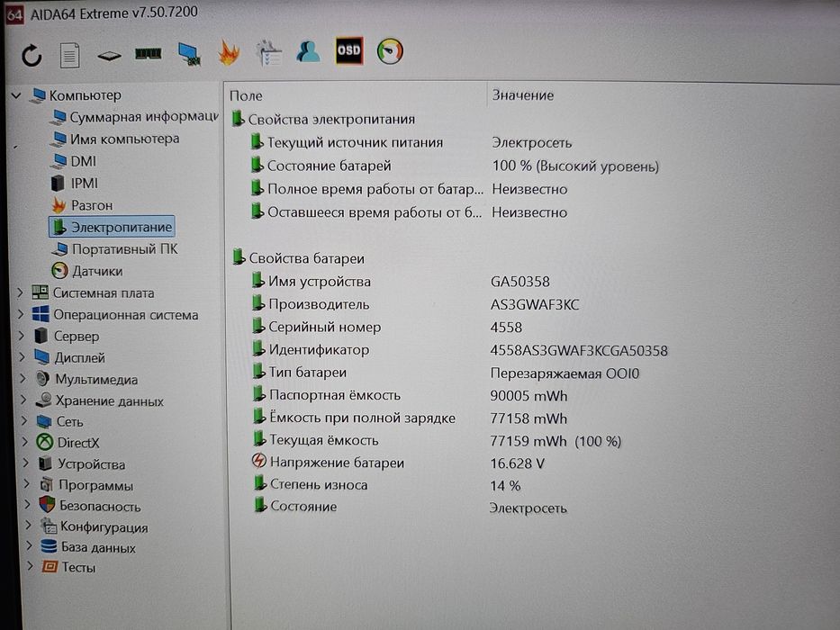Select the Свойства батареи group row
The image size is (840, 630).
click(x=299, y=257)
